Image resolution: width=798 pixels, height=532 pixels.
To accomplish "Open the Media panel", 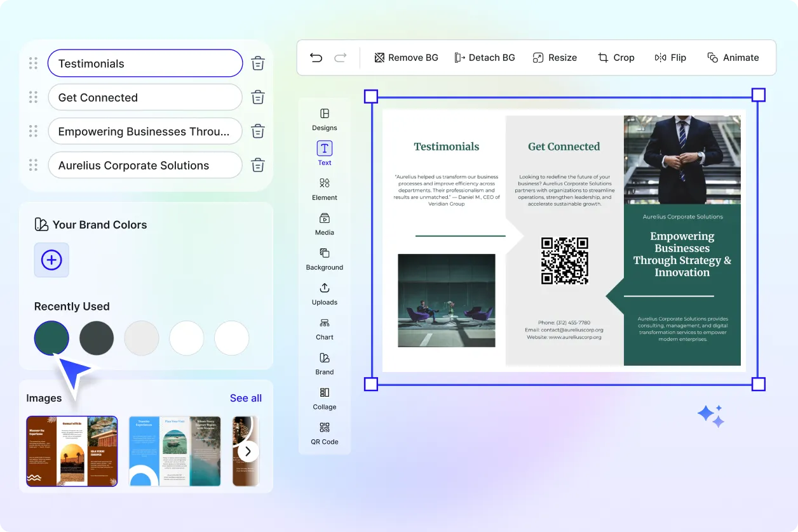I will point(324,225).
